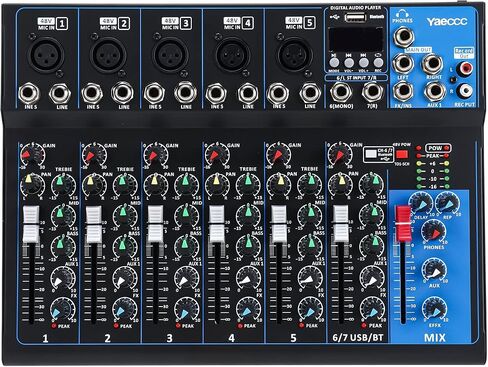The image size is (488, 367).
Task: Click the 6/7 USB/BT channel label
Action: 358,338
